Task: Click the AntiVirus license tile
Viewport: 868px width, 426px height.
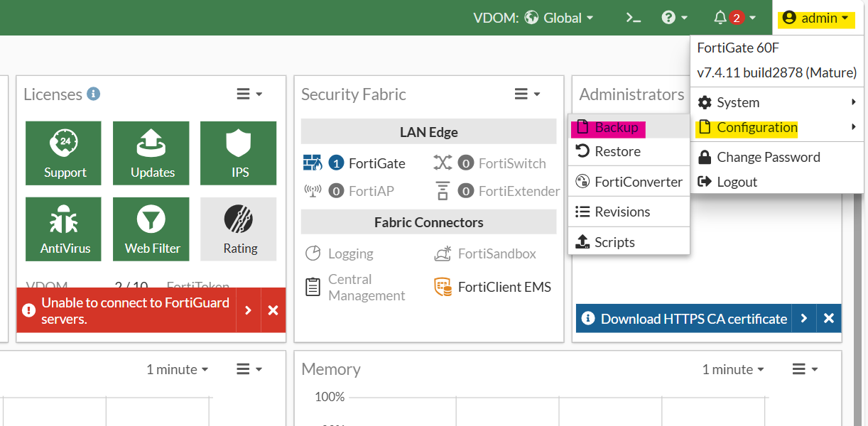Action: 63,229
